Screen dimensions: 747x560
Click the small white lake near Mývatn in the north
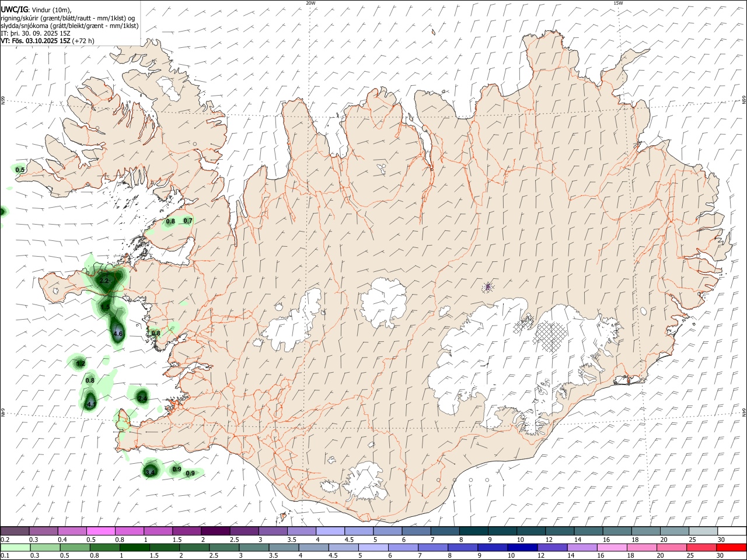point(382,169)
